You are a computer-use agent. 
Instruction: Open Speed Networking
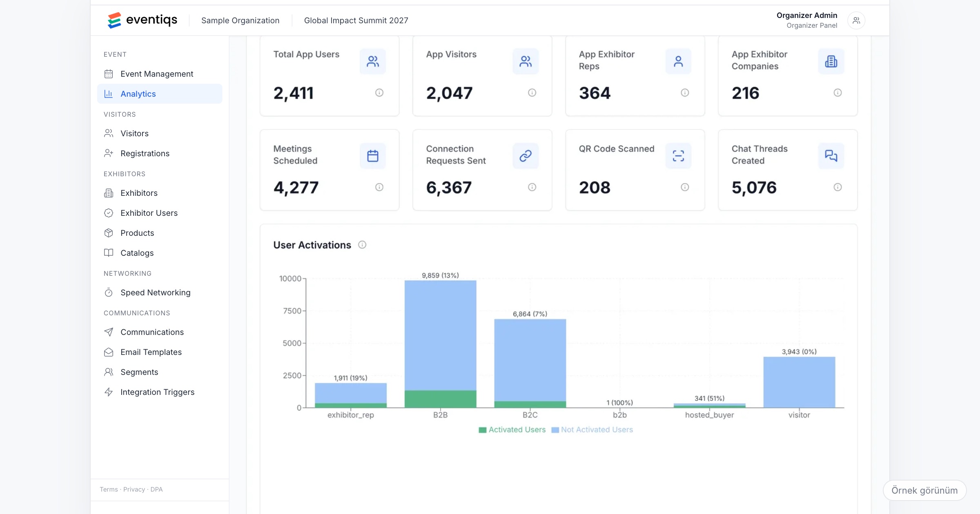(160, 292)
